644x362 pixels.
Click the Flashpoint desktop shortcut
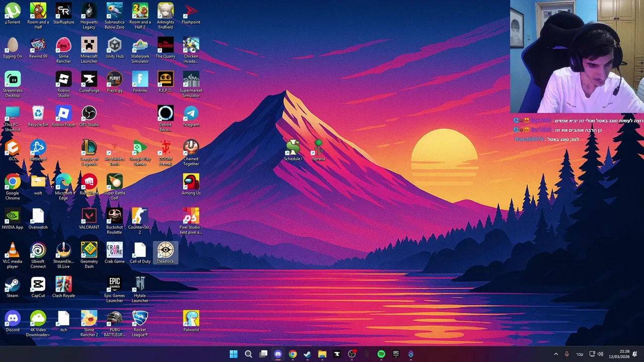[191, 14]
